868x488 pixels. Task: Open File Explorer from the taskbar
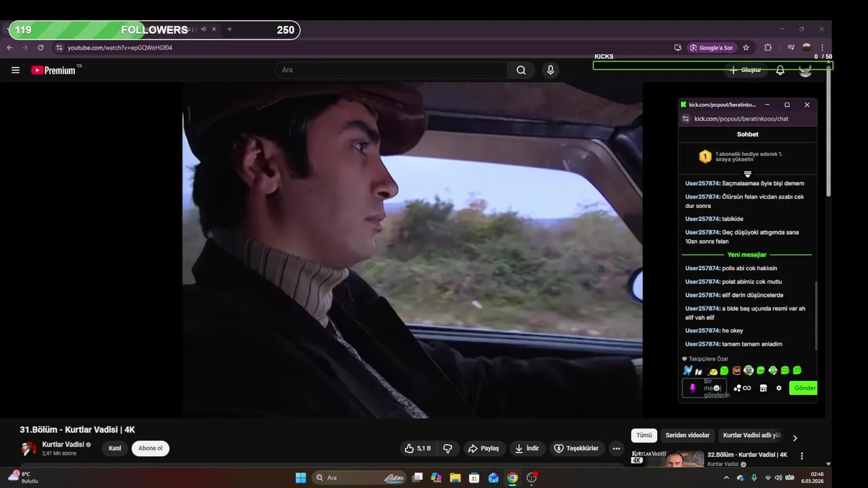tap(455, 478)
